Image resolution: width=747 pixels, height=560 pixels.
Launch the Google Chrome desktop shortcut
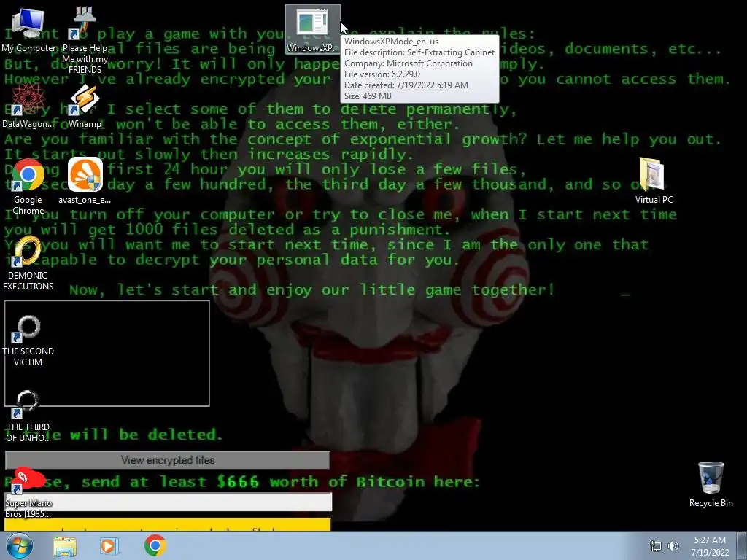pos(28,186)
